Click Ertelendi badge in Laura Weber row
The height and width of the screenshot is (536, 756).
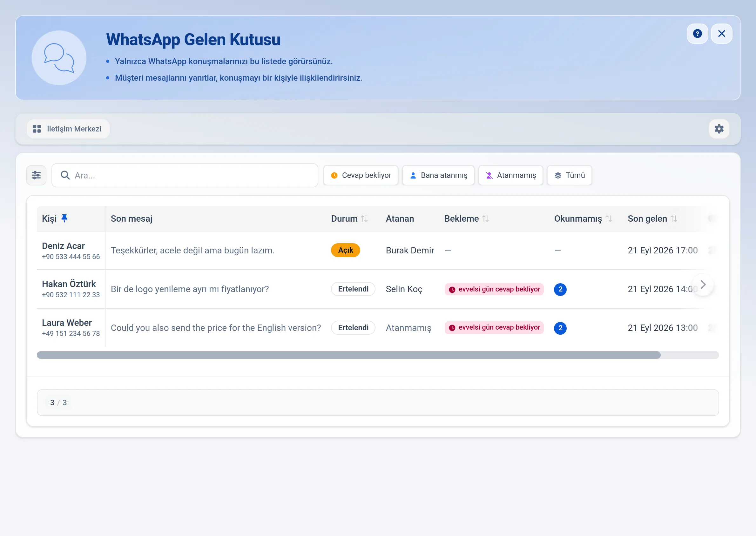point(353,327)
